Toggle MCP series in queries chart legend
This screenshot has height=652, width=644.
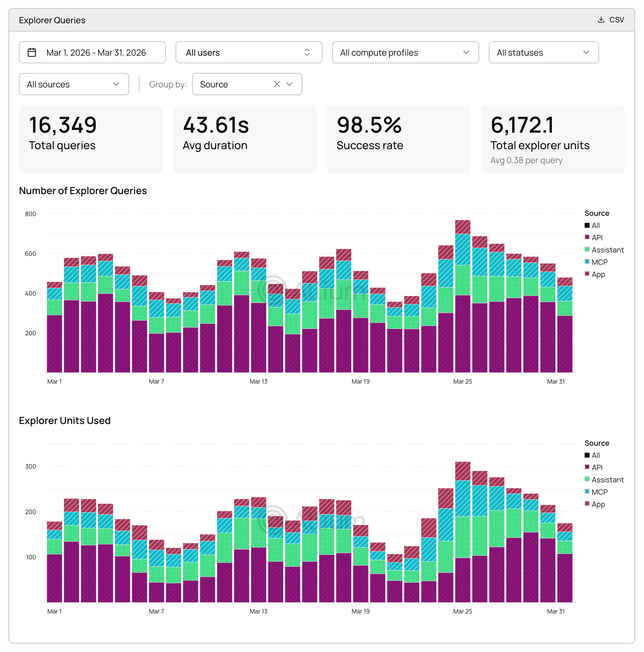(x=599, y=262)
